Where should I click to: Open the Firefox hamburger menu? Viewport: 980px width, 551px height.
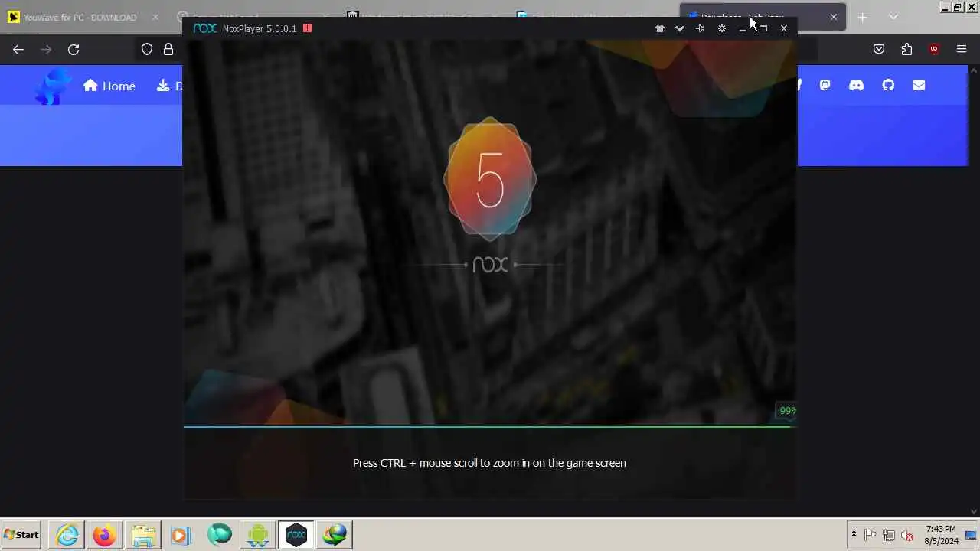[962, 49]
